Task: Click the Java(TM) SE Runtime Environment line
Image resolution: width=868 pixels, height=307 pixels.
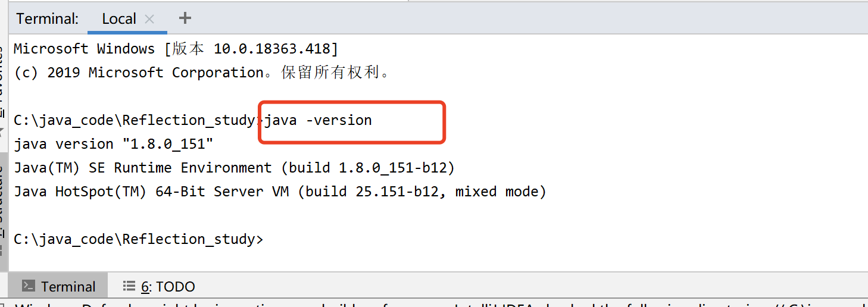Action: tap(235, 168)
